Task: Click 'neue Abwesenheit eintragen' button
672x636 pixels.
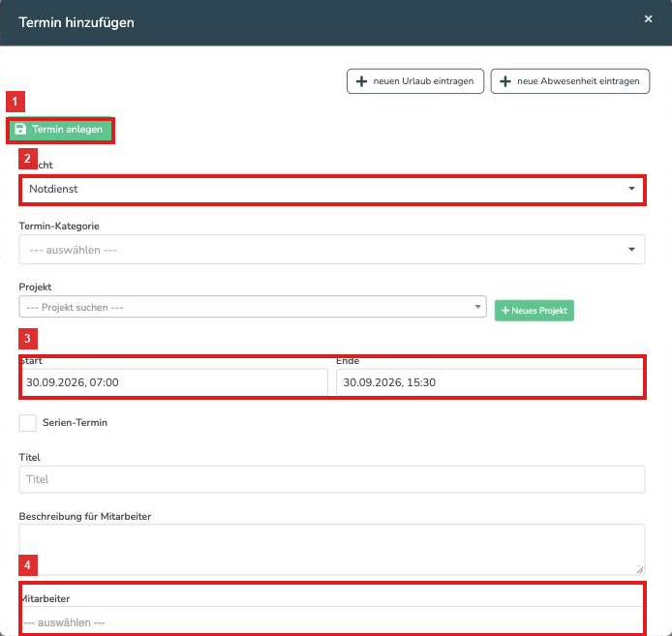Action: [x=570, y=81]
